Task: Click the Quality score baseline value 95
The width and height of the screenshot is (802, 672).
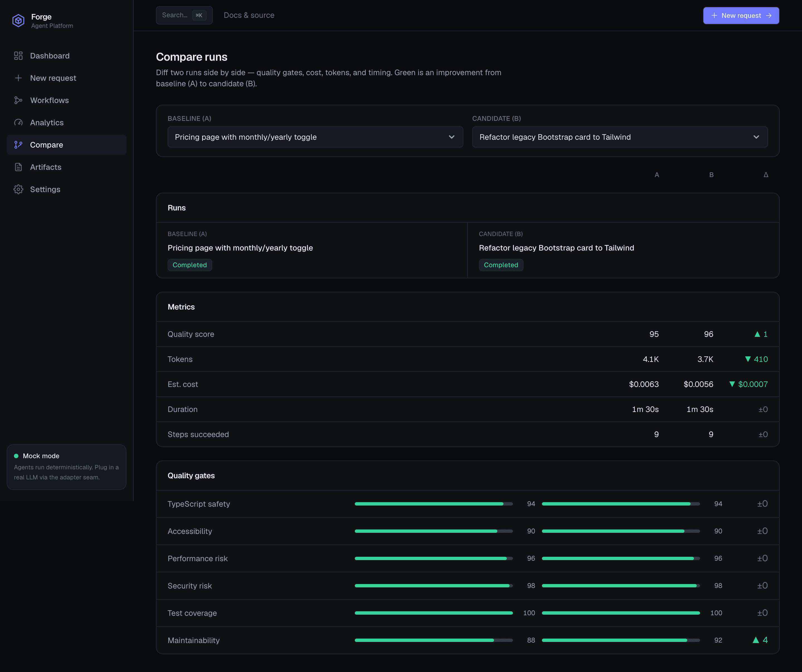Action: click(654, 334)
